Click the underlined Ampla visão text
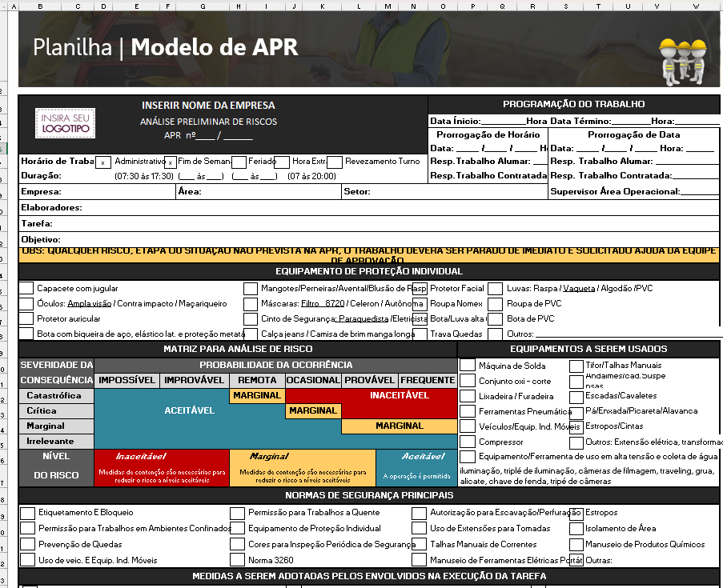The width and height of the screenshot is (723, 588). pos(90,303)
